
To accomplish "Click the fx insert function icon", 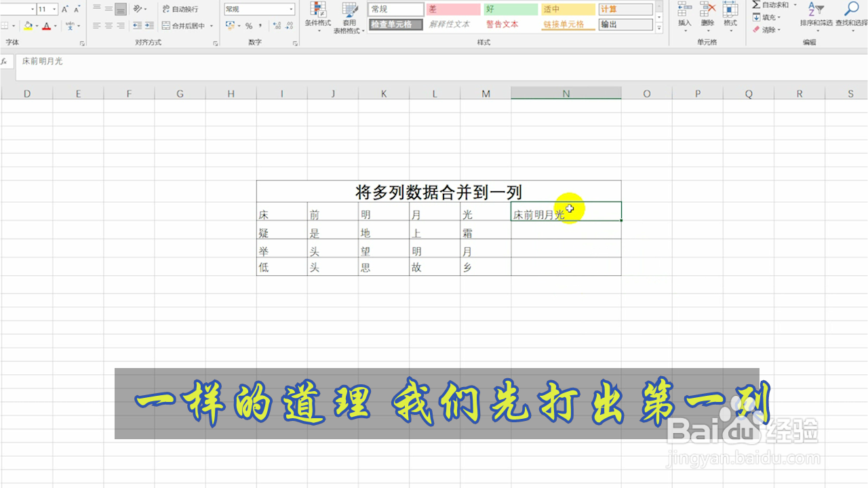I will click(4, 61).
